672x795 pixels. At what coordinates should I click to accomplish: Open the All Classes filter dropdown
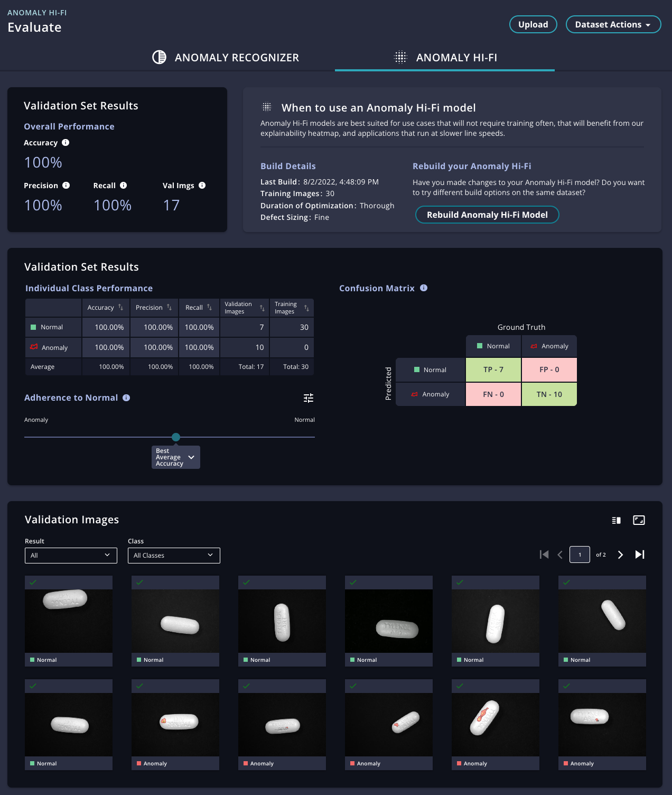click(173, 555)
